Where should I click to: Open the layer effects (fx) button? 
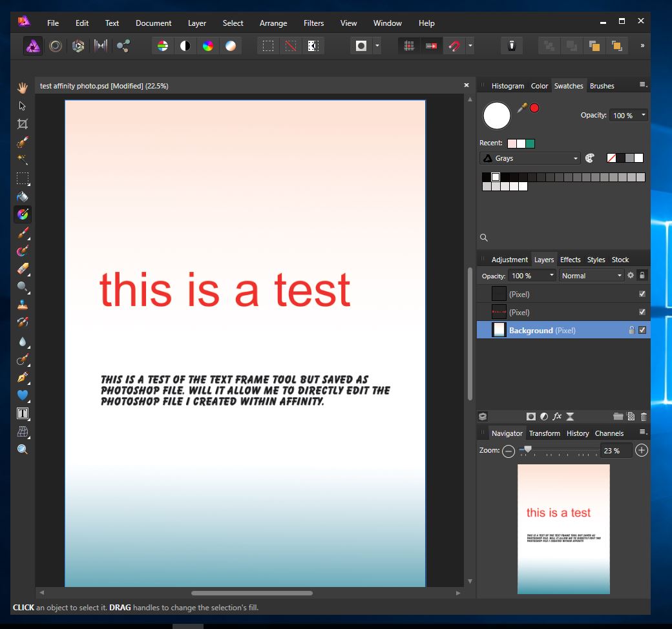[x=557, y=417]
